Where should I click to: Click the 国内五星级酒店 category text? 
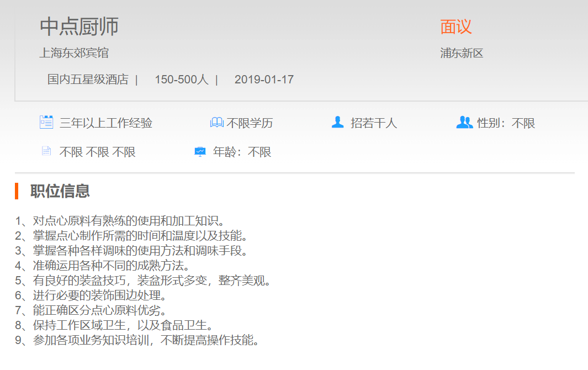pyautogui.click(x=87, y=80)
